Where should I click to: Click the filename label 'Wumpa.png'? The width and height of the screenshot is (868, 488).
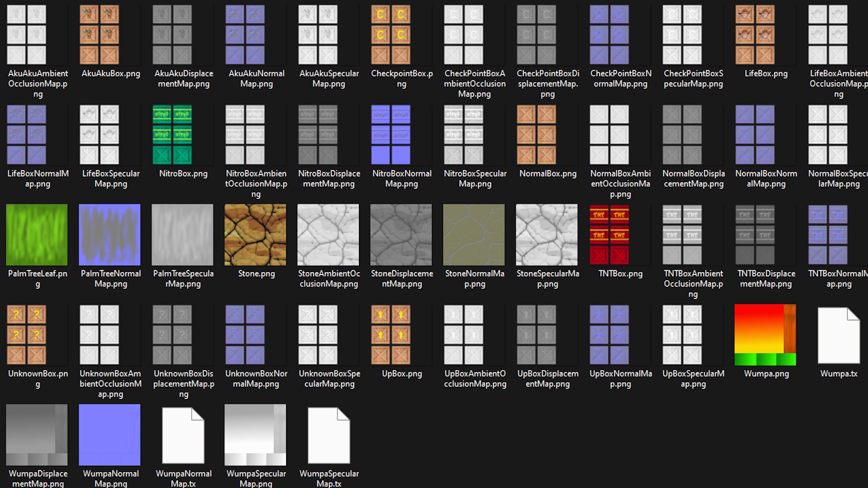point(766,374)
